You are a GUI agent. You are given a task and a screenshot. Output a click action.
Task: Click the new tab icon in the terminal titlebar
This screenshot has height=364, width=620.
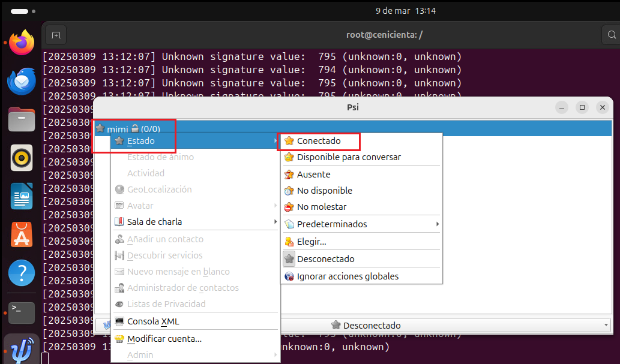tap(55, 34)
